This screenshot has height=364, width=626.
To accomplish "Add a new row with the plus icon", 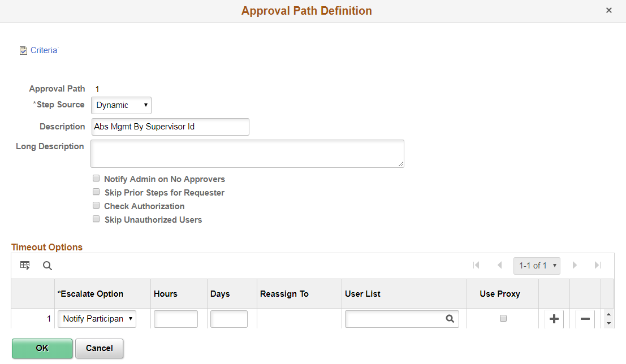I will (553, 319).
